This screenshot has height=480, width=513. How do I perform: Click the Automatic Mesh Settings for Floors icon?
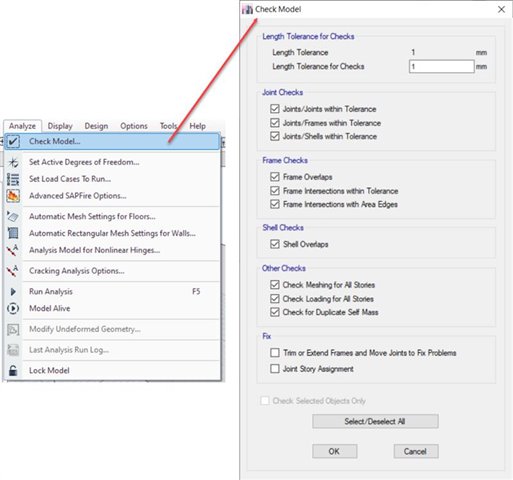(x=13, y=216)
